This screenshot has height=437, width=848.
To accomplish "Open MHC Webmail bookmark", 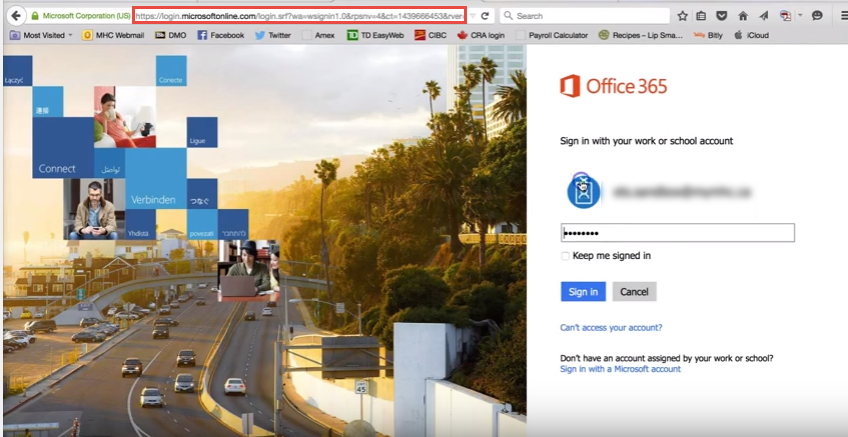I will (x=113, y=35).
